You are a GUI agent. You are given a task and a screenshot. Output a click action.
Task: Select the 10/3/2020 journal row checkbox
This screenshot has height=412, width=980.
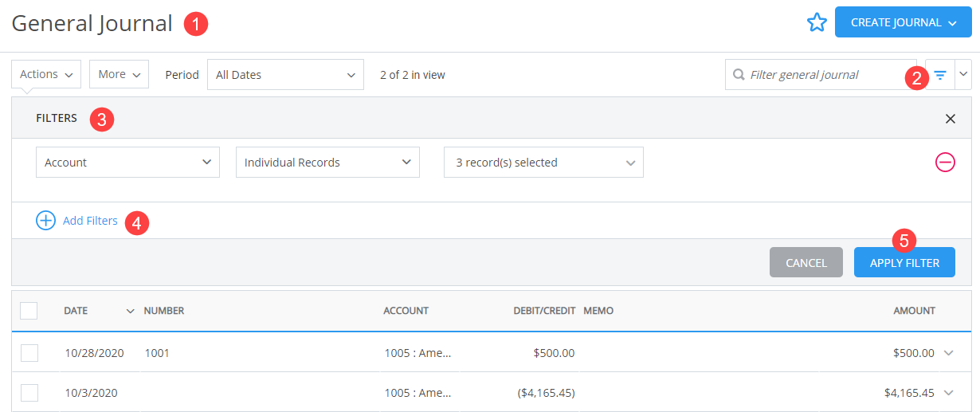pyautogui.click(x=29, y=392)
